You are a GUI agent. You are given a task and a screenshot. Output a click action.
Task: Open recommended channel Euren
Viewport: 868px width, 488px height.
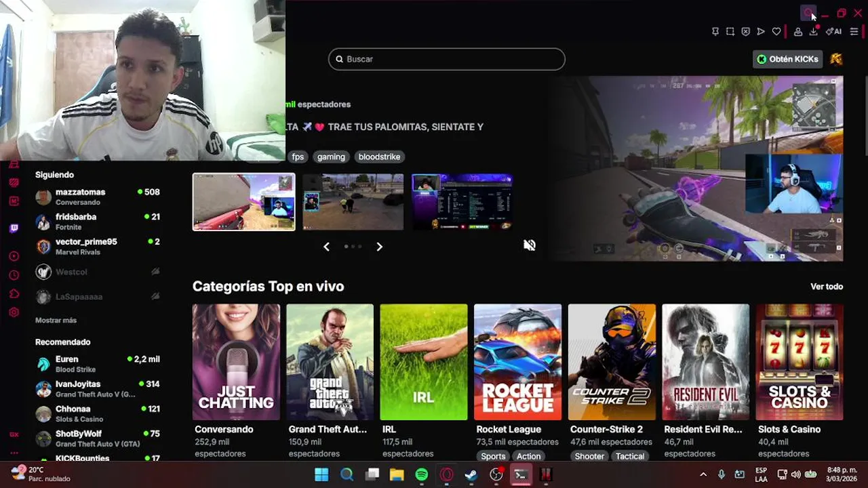(98, 364)
